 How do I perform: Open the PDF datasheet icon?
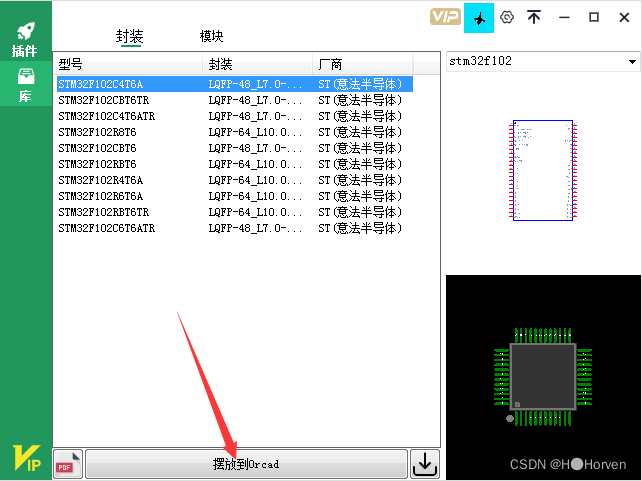pos(68,464)
